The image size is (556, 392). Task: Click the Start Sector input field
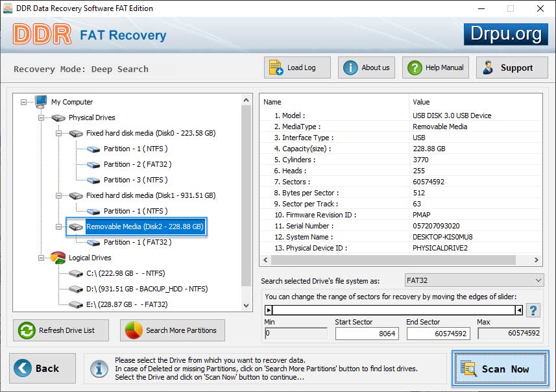pos(367,334)
